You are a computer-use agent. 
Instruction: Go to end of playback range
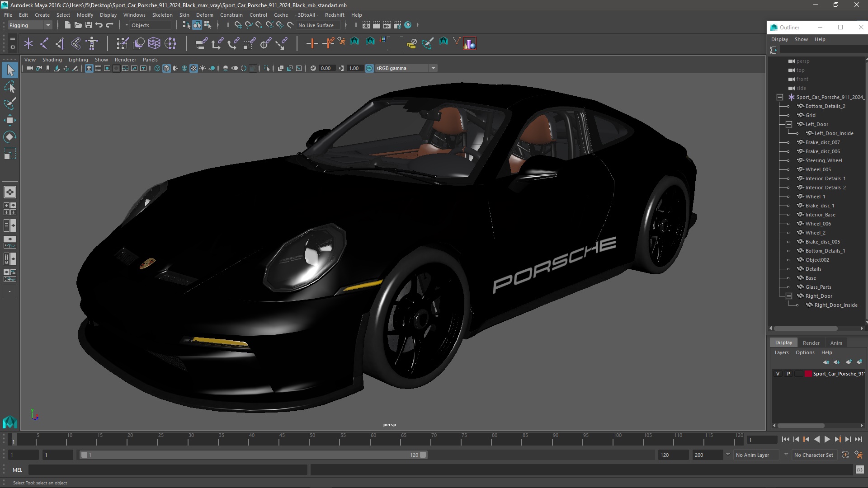pyautogui.click(x=859, y=439)
